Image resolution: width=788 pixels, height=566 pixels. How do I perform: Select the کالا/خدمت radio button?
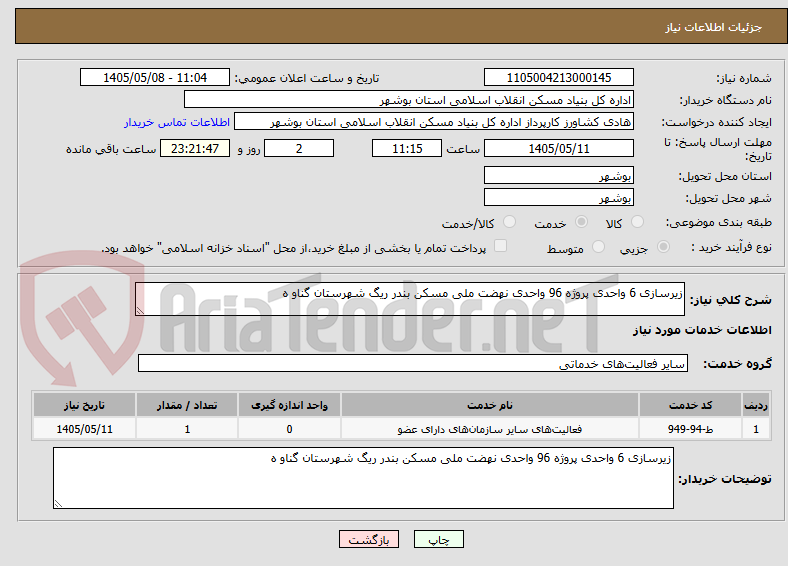click(x=509, y=222)
